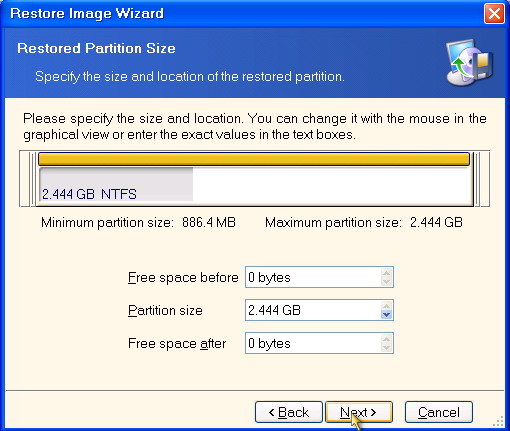Image resolution: width=510 pixels, height=431 pixels.
Task: Click the right handle of partition graphic
Action: (477, 179)
